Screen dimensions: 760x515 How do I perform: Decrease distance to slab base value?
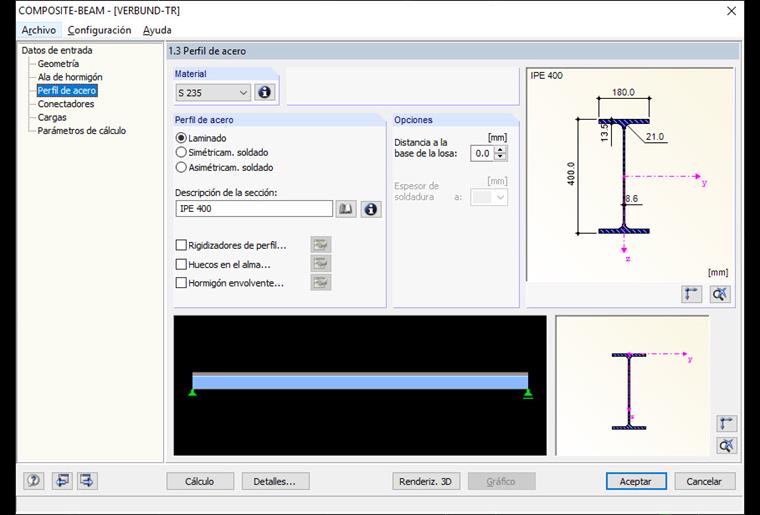[501, 157]
